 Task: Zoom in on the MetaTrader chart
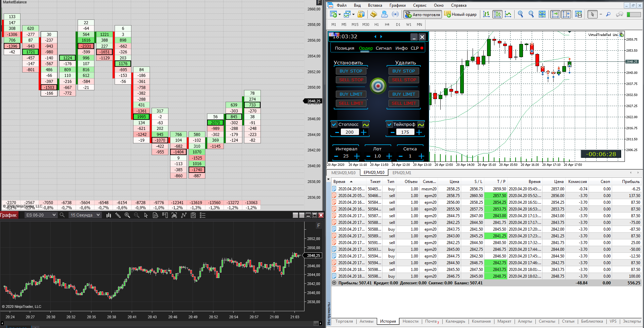point(521,14)
